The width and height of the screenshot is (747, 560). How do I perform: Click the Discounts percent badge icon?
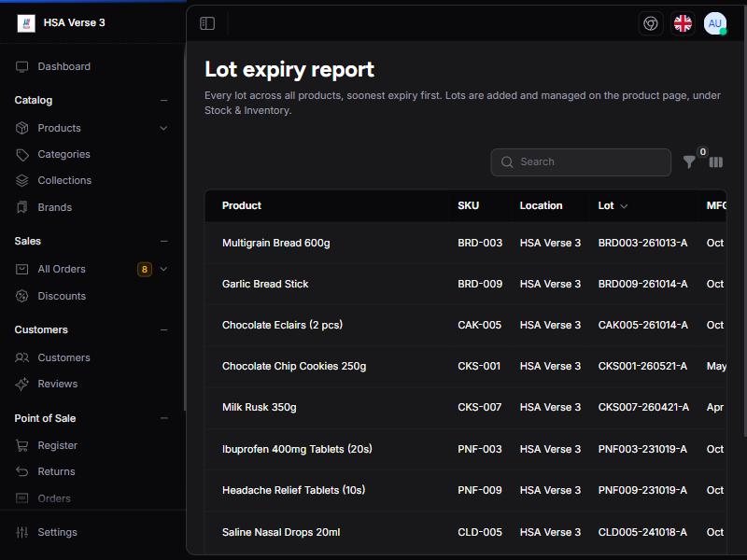coord(21,296)
